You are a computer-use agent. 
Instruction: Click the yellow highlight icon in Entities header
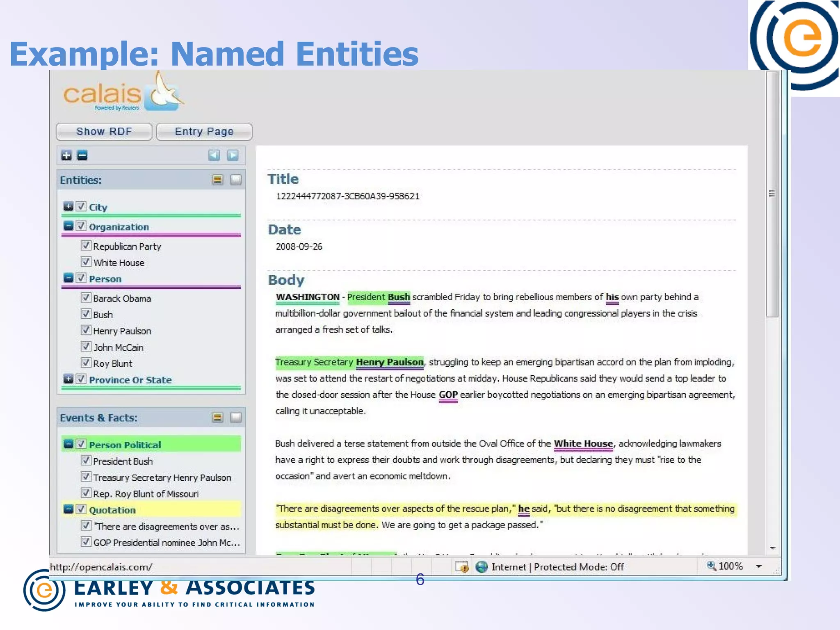coord(217,180)
